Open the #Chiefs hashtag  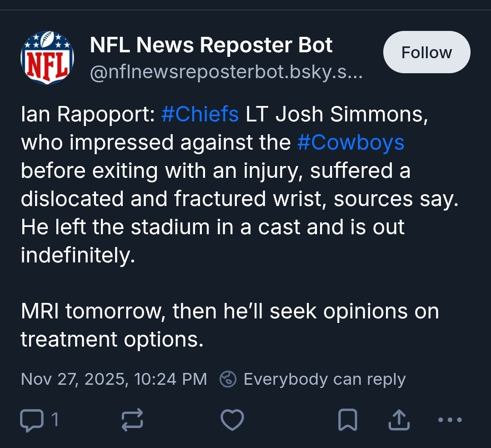200,114
